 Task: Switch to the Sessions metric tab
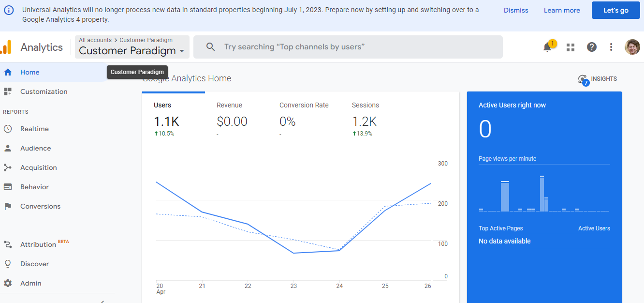(366, 116)
